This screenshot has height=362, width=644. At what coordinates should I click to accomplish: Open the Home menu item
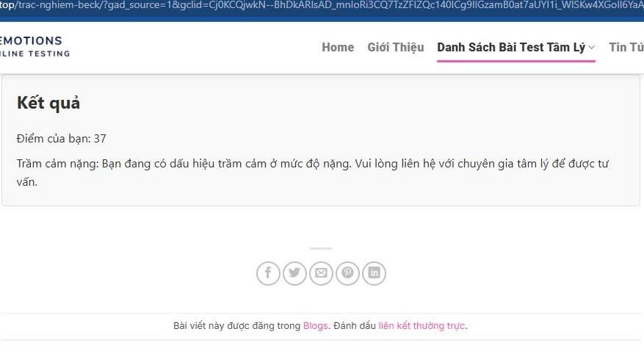point(338,47)
